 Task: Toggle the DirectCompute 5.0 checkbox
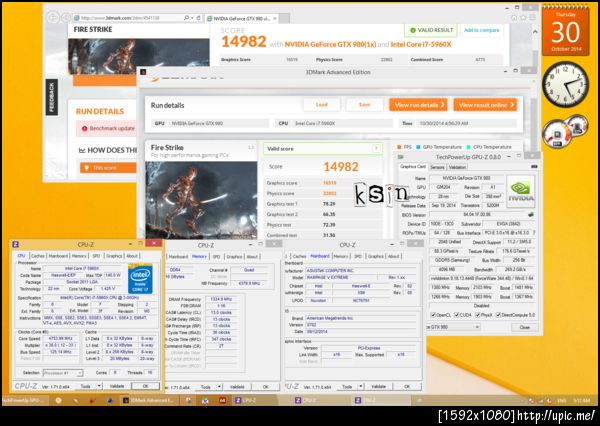pyautogui.click(x=499, y=315)
